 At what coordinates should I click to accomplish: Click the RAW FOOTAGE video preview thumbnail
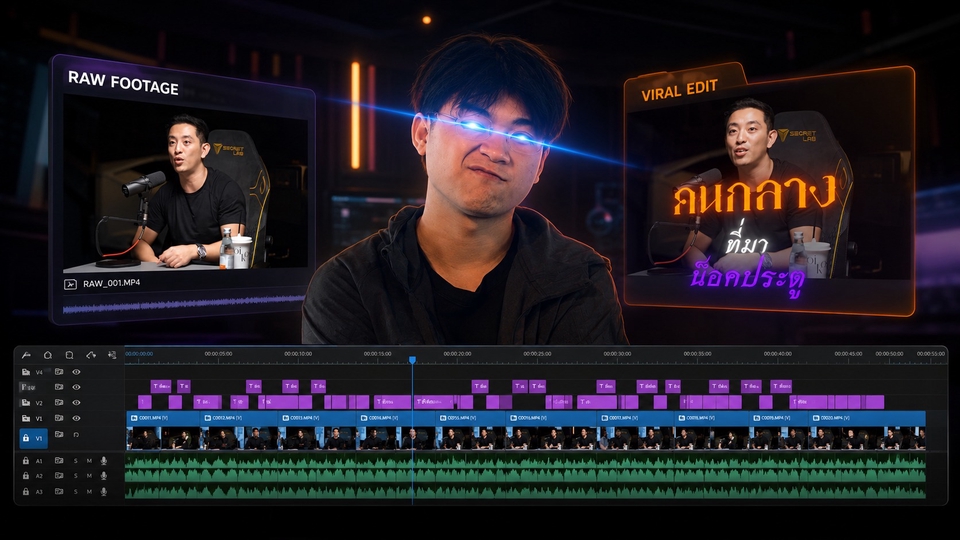click(186, 184)
